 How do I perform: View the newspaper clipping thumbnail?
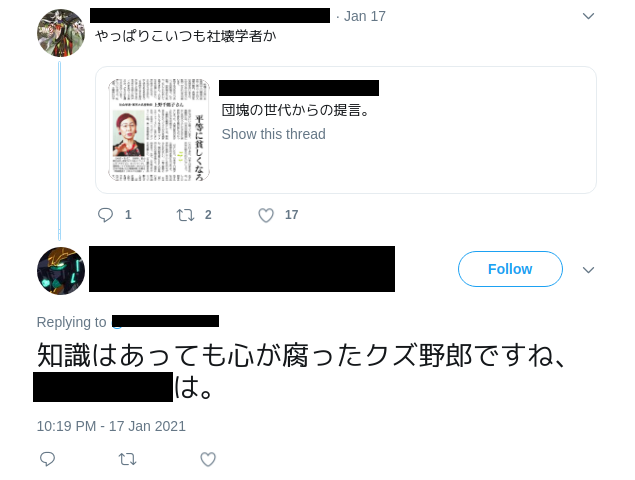[x=159, y=130]
